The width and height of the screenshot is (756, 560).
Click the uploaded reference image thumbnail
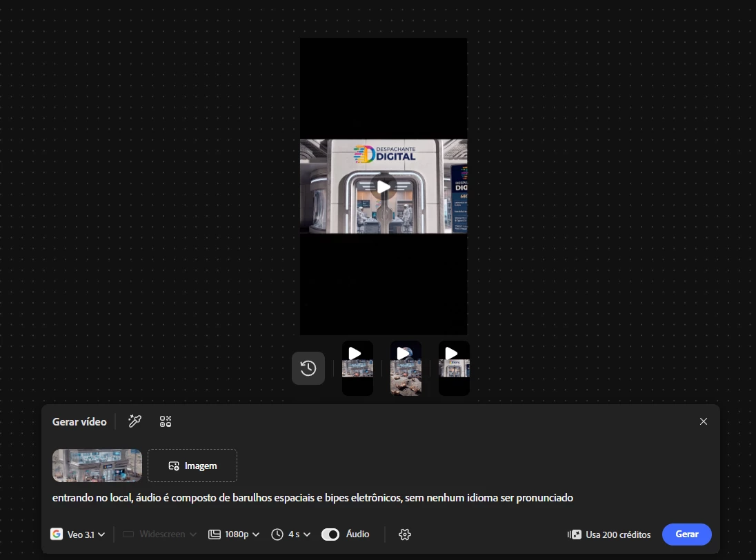click(x=97, y=466)
